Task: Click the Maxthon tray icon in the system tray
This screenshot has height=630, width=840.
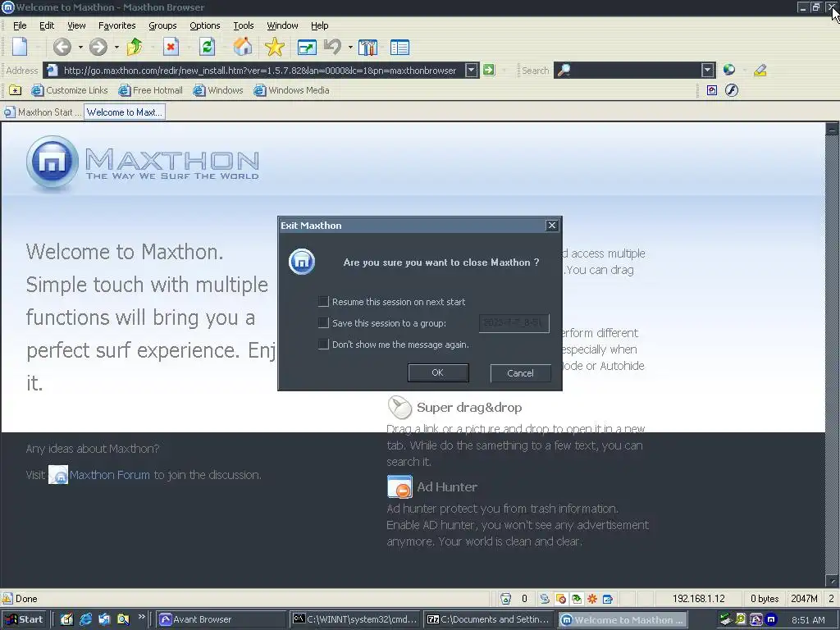Action: [x=771, y=620]
